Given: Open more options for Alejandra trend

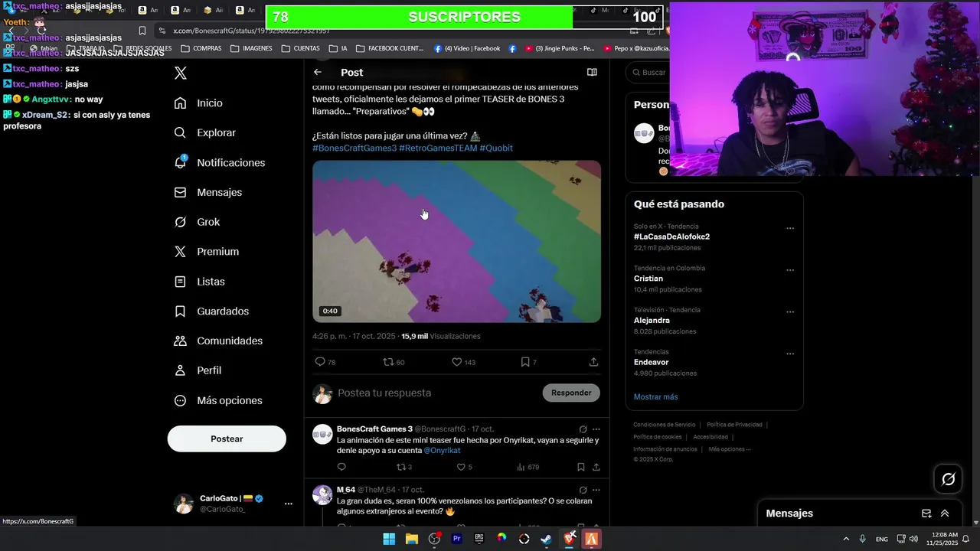Looking at the screenshot, I should pyautogui.click(x=790, y=312).
